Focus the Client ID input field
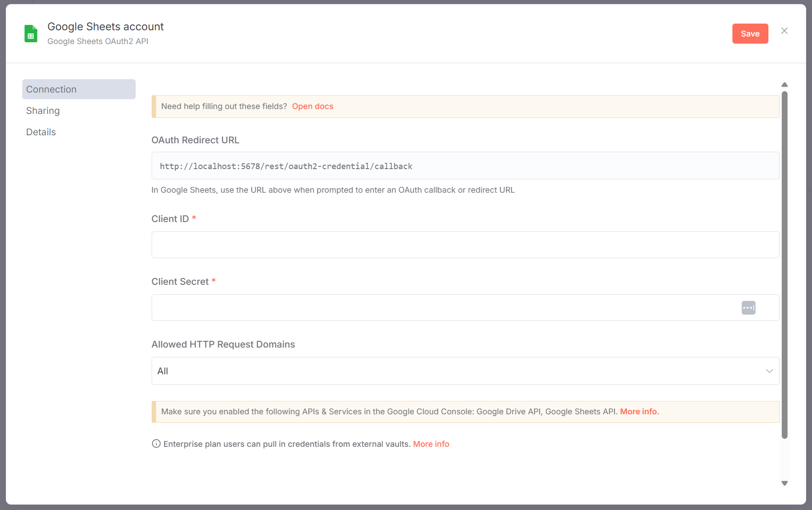The height and width of the screenshot is (510, 812). pos(465,245)
